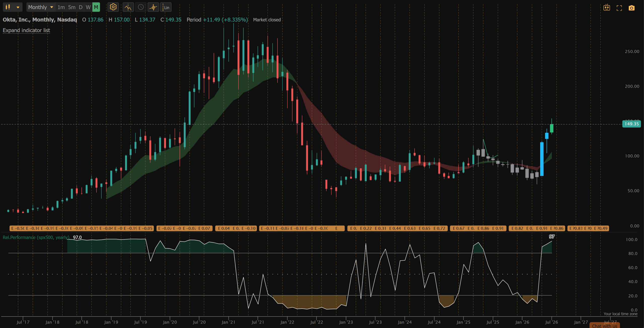Click earnings marker E 0.86 before E 0.91

(483, 228)
